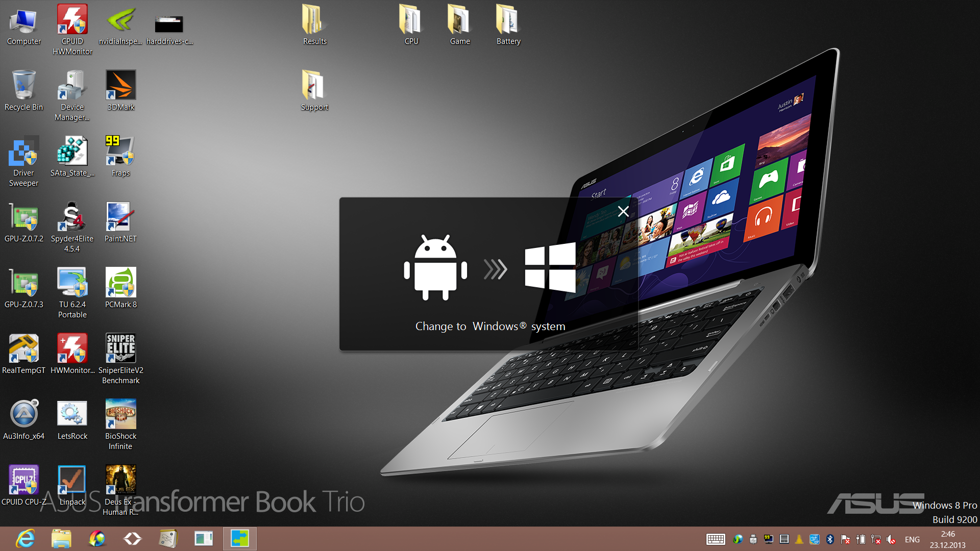The height and width of the screenshot is (551, 980).
Task: Click the battery power tray icon
Action: [861, 539]
